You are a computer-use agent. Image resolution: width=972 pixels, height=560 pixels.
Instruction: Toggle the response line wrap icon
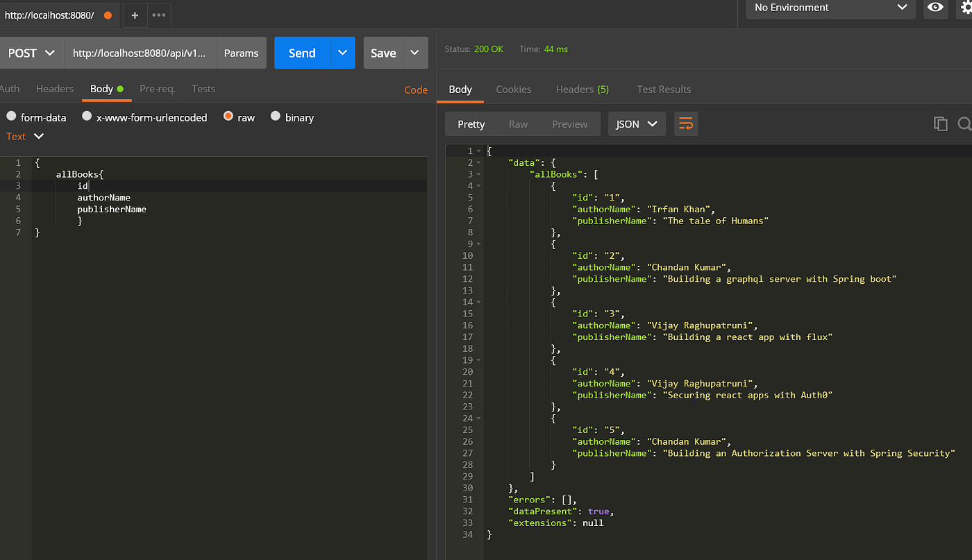tap(686, 124)
